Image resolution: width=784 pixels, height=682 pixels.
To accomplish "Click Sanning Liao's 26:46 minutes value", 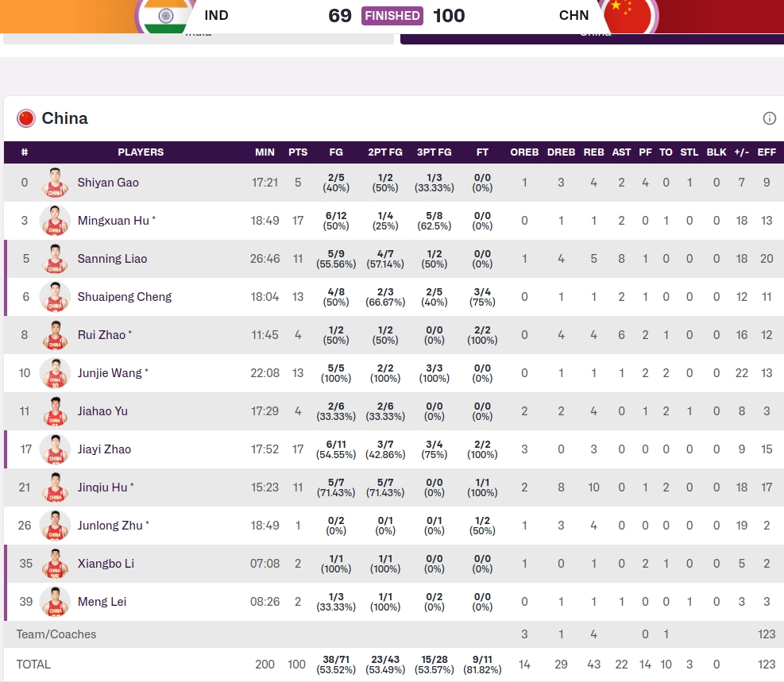I will pos(265,258).
